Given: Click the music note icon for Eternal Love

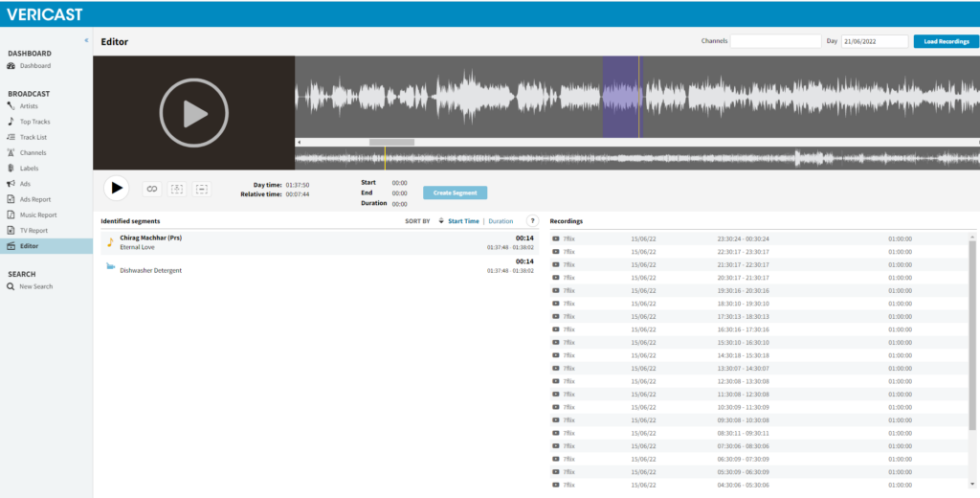Looking at the screenshot, I should (109, 241).
